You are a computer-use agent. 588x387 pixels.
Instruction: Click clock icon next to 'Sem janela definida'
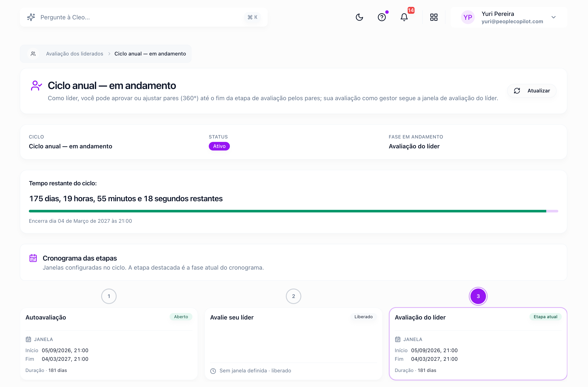(x=213, y=371)
